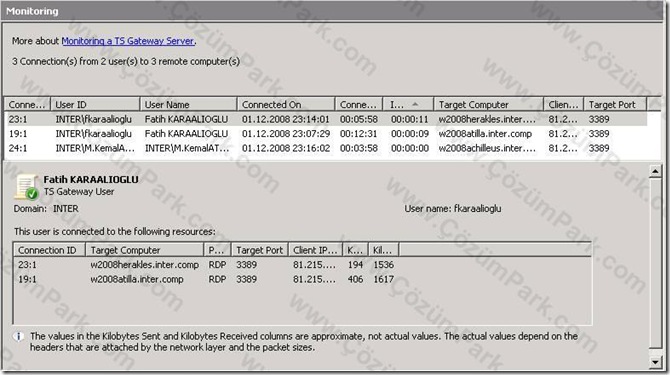Open the Monitoring a TS Gateway Server link
This screenshot has height=375, width=670.
click(x=128, y=41)
